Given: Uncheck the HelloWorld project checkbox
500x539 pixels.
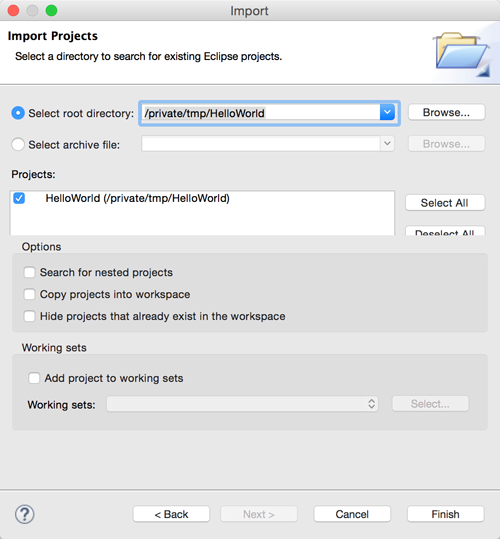Looking at the screenshot, I should (x=19, y=198).
